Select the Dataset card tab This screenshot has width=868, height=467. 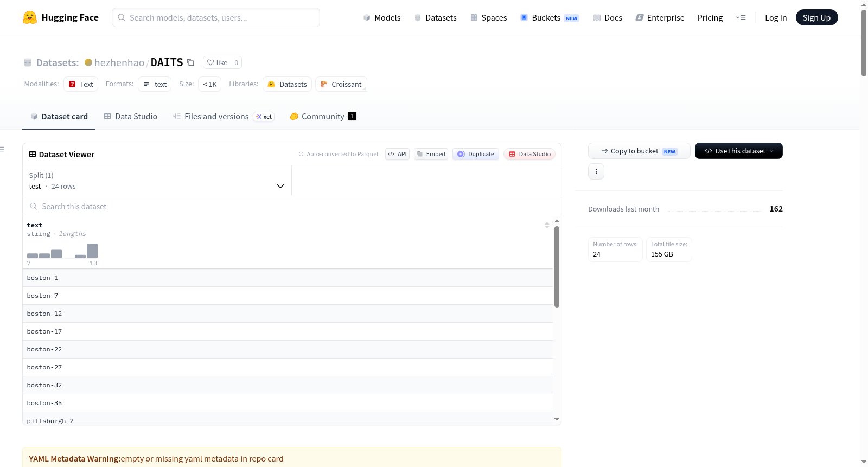pyautogui.click(x=59, y=117)
